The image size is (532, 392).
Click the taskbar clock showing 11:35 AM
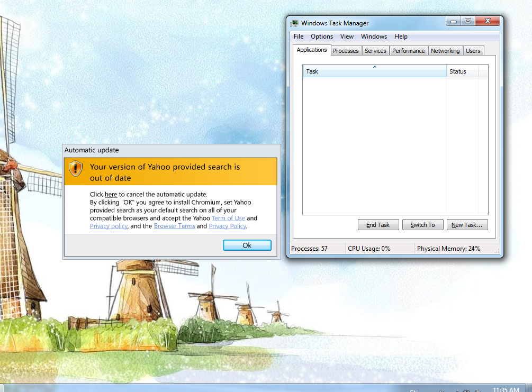coord(505,389)
